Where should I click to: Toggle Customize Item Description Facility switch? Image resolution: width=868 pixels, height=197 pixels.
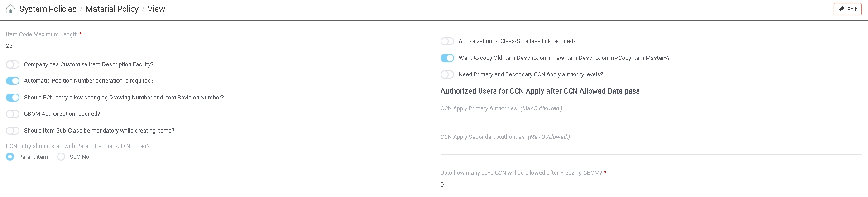[x=13, y=64]
